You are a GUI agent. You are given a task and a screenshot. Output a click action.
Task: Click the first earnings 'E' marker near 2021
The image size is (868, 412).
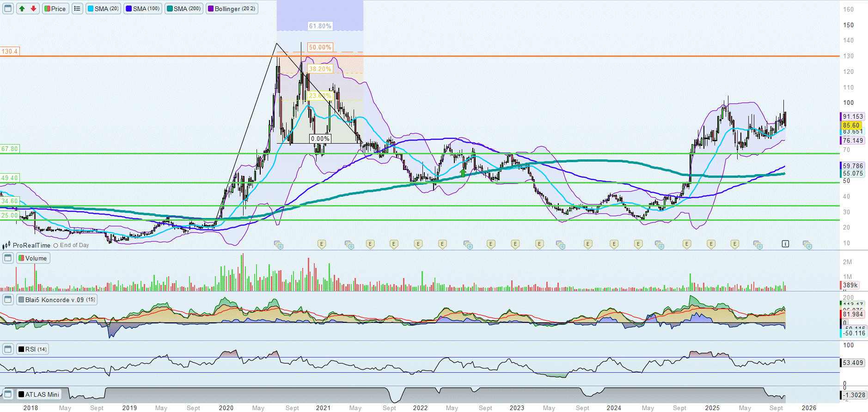coord(322,244)
